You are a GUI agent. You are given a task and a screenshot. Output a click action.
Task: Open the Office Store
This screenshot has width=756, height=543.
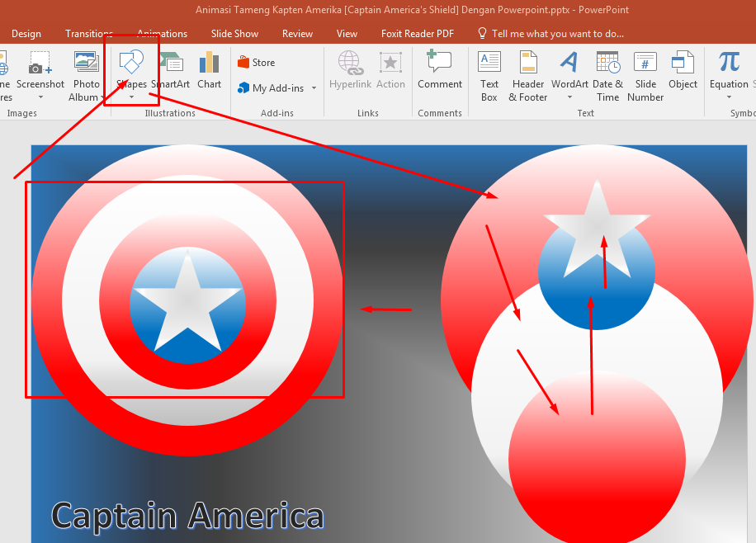click(x=256, y=62)
